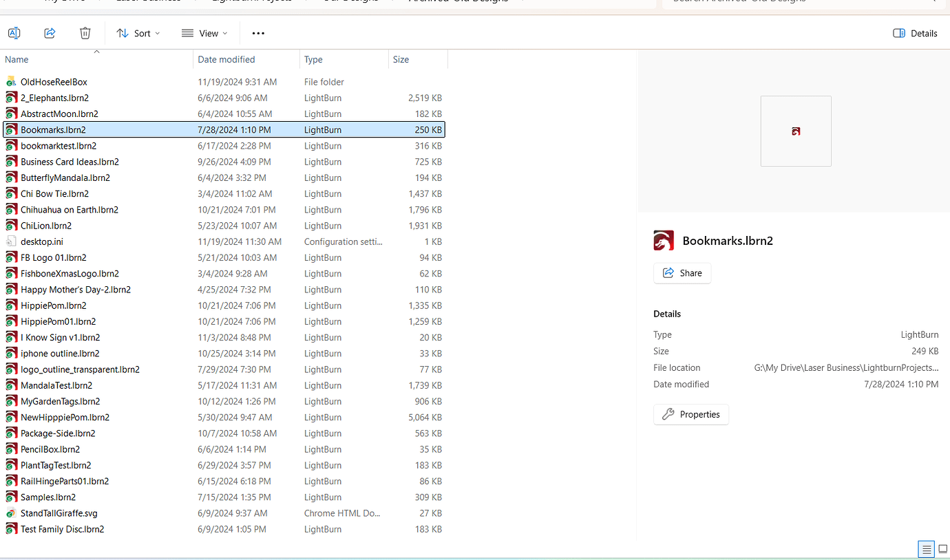Select the bookmarktest.lbrn2 file name
Screen dimensions: 950x560
(x=59, y=146)
